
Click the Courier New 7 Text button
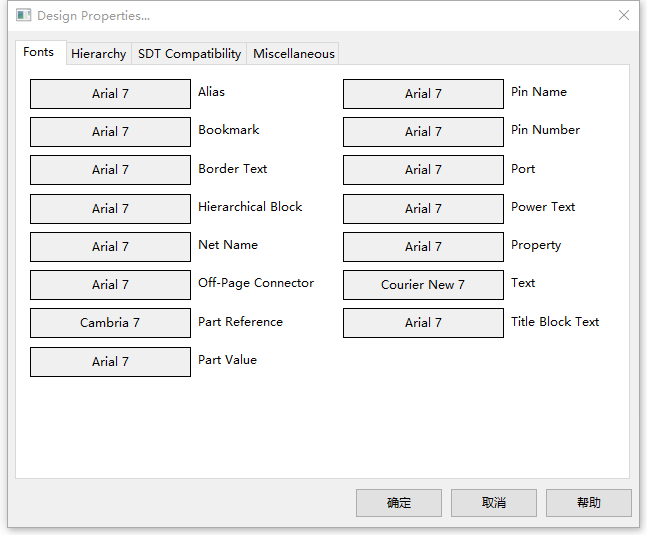pyautogui.click(x=423, y=285)
